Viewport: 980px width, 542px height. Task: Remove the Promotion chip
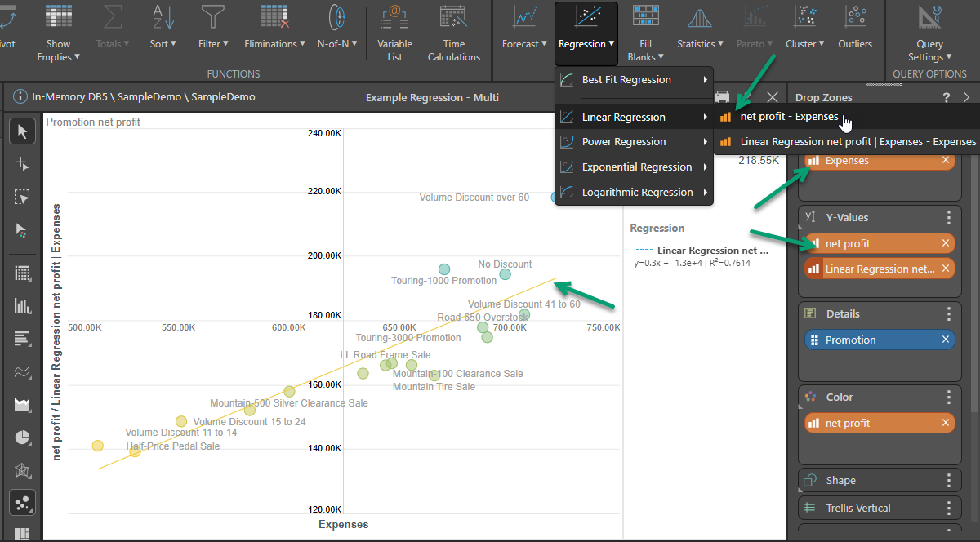[946, 340]
